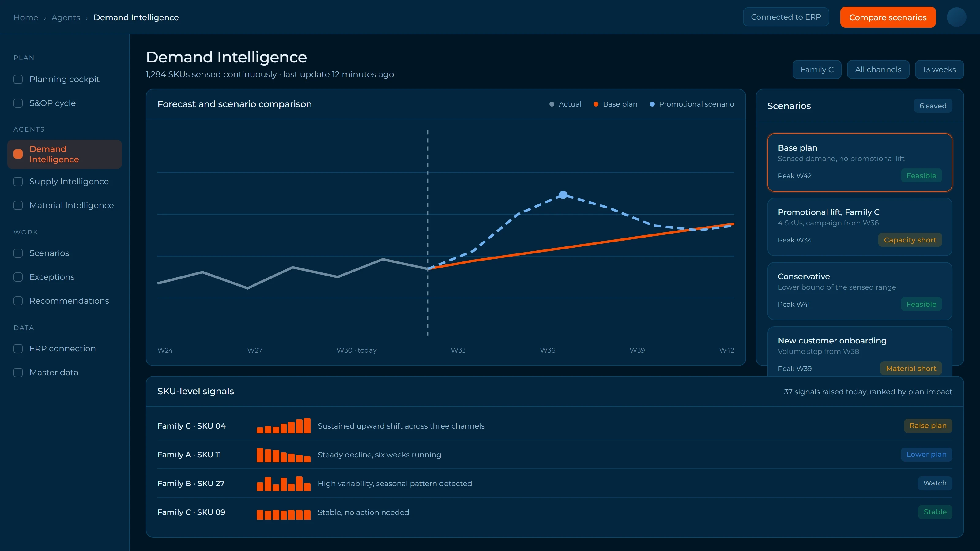Click the Material short status badge
980x551 pixels.
click(911, 369)
